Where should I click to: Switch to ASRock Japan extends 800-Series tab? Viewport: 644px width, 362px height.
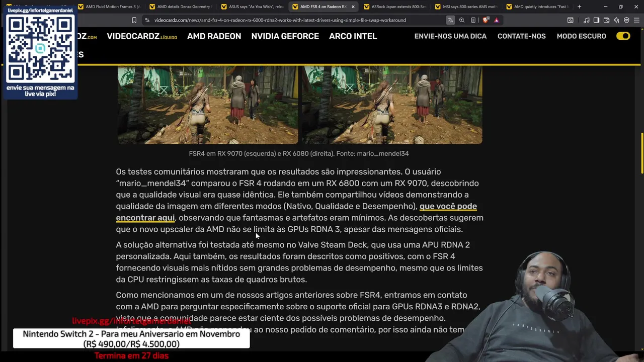pos(395,7)
